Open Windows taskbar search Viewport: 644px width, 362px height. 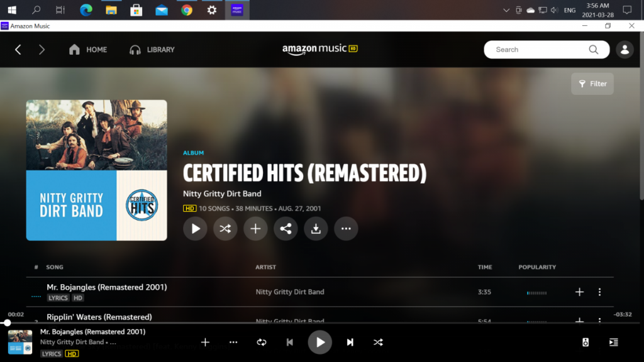pyautogui.click(x=36, y=10)
